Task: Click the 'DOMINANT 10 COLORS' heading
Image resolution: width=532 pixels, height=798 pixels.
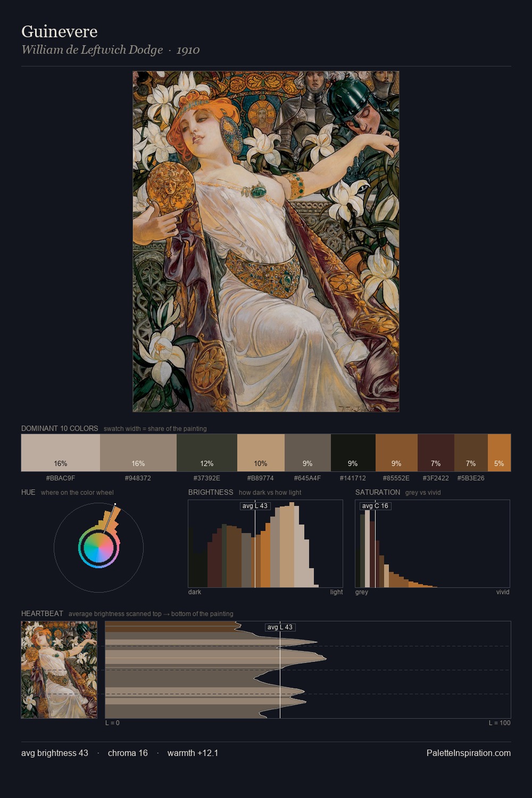Action: point(60,428)
